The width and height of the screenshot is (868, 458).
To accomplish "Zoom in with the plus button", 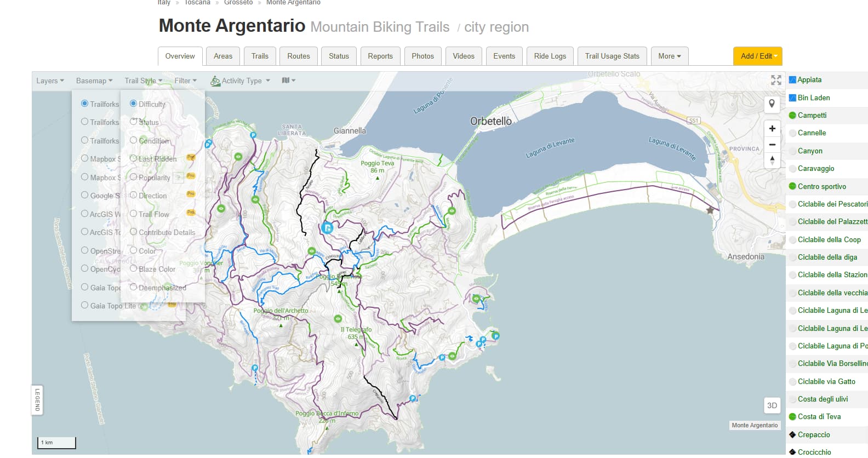I will point(772,128).
